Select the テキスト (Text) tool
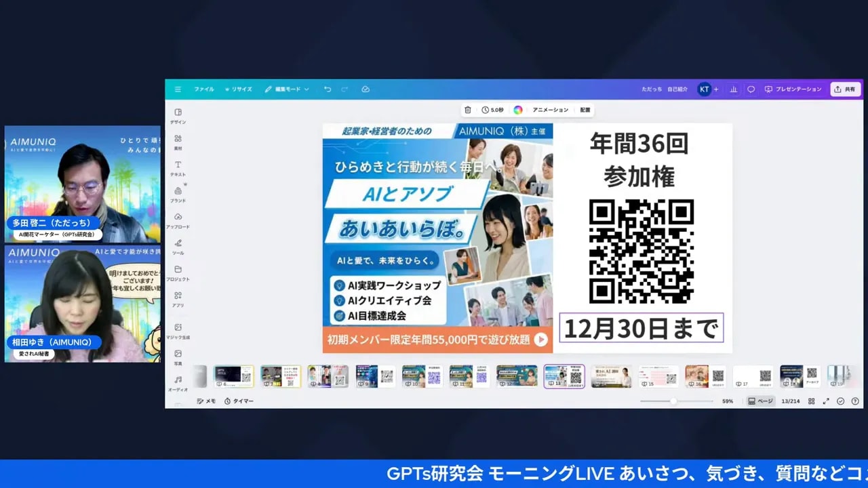 click(x=178, y=167)
